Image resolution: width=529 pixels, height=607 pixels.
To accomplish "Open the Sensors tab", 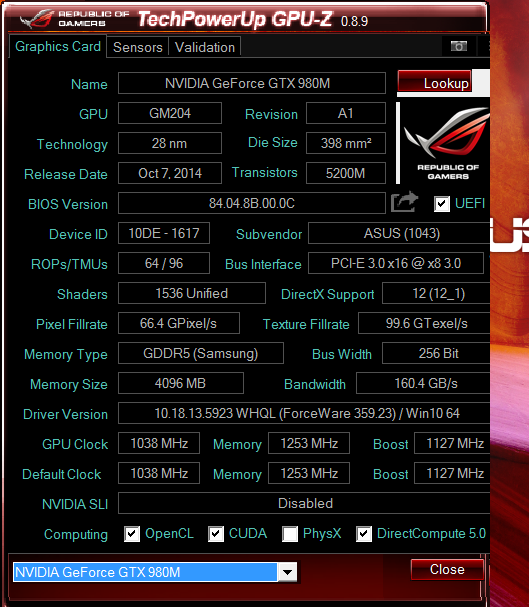I will point(137,47).
